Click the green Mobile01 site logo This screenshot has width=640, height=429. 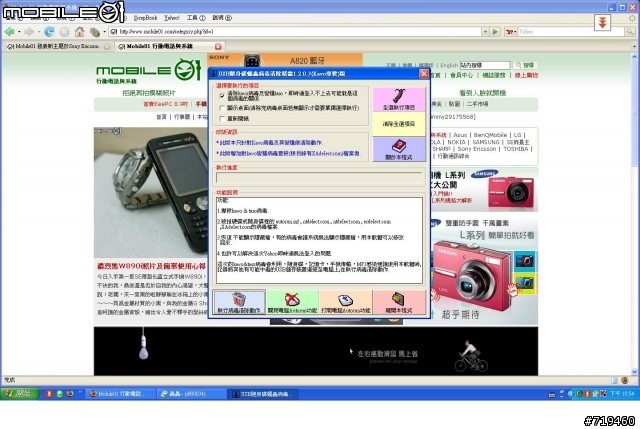click(149, 71)
